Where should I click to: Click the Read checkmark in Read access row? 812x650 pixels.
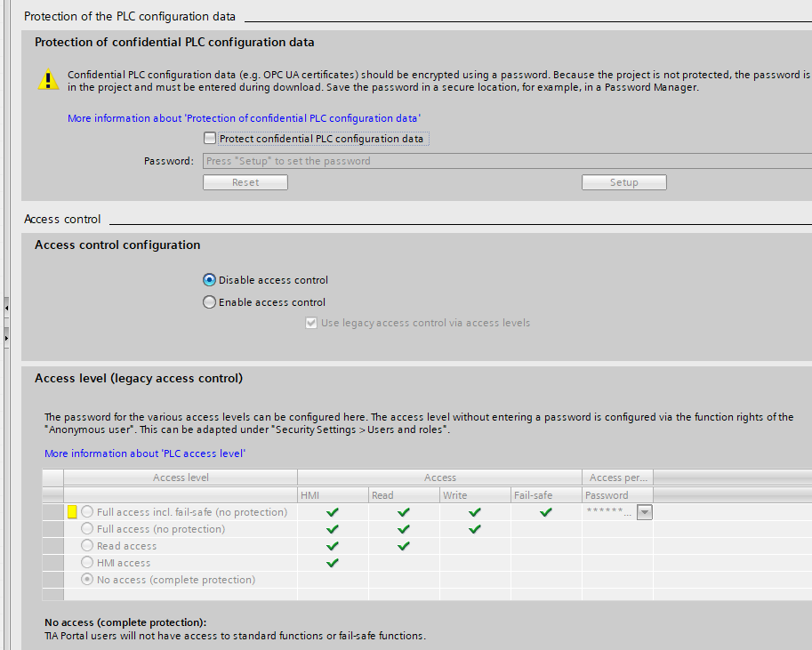click(x=404, y=546)
